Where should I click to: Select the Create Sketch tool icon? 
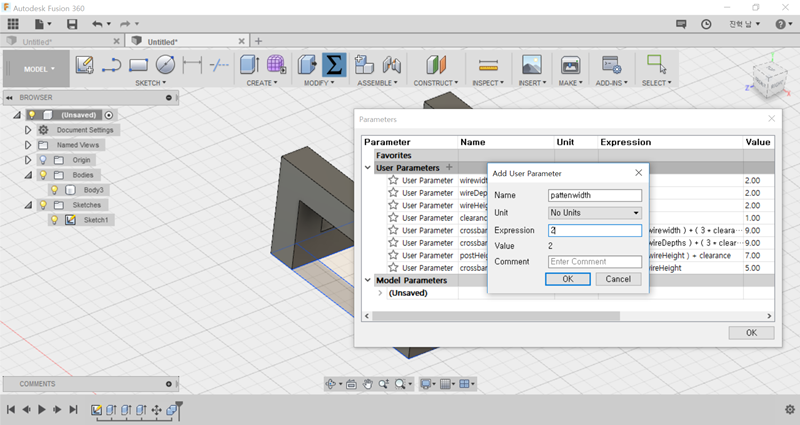[85, 65]
